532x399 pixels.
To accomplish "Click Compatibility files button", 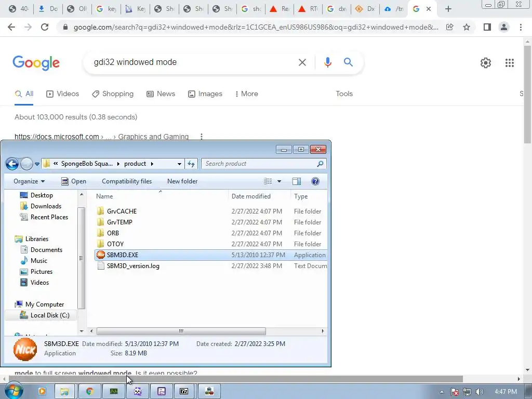I will click(x=127, y=181).
